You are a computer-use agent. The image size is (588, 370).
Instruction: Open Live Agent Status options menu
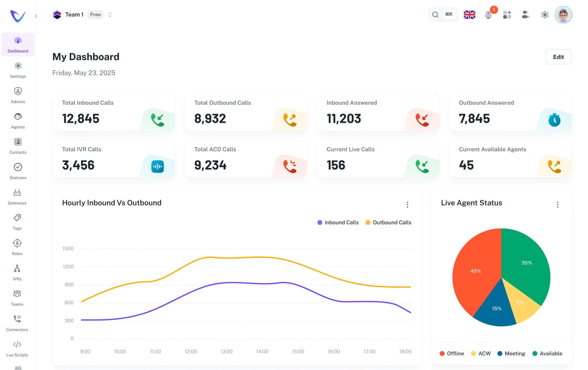pos(558,205)
